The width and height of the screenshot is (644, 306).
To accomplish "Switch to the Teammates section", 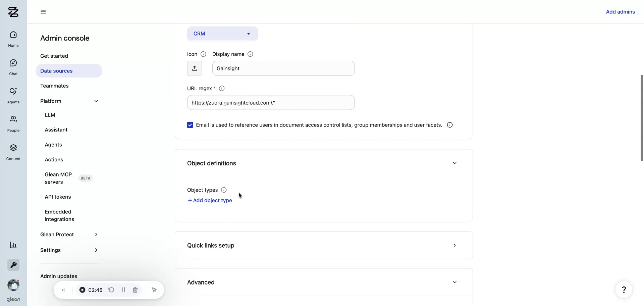I will [54, 86].
